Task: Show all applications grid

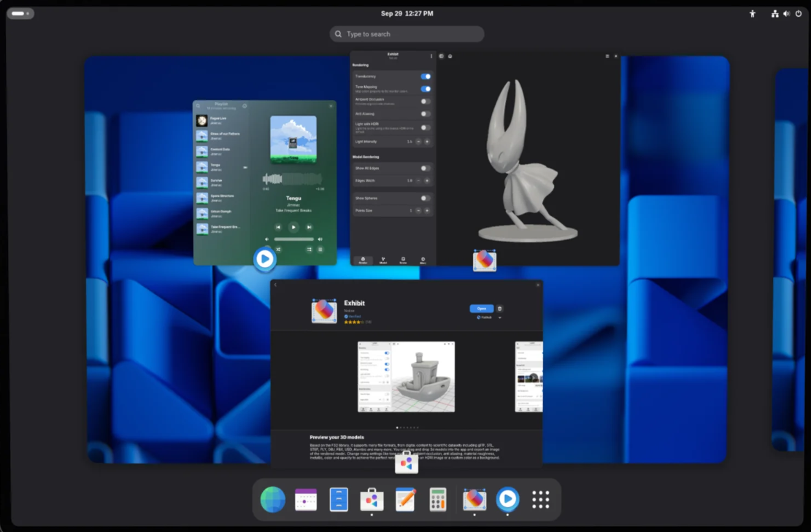Action: pyautogui.click(x=540, y=499)
